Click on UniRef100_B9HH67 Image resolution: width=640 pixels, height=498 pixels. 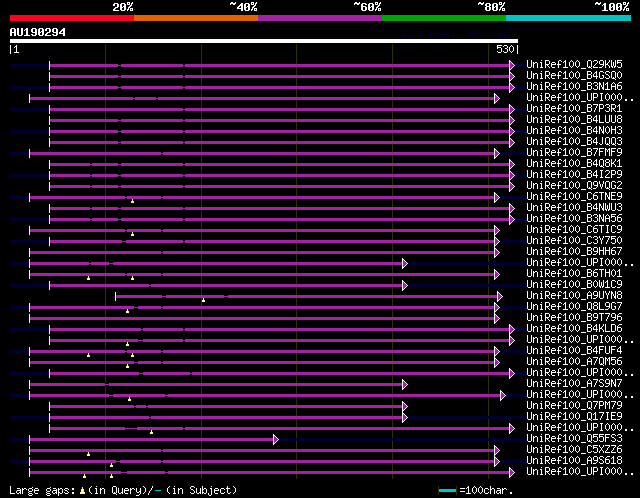[x=574, y=252]
